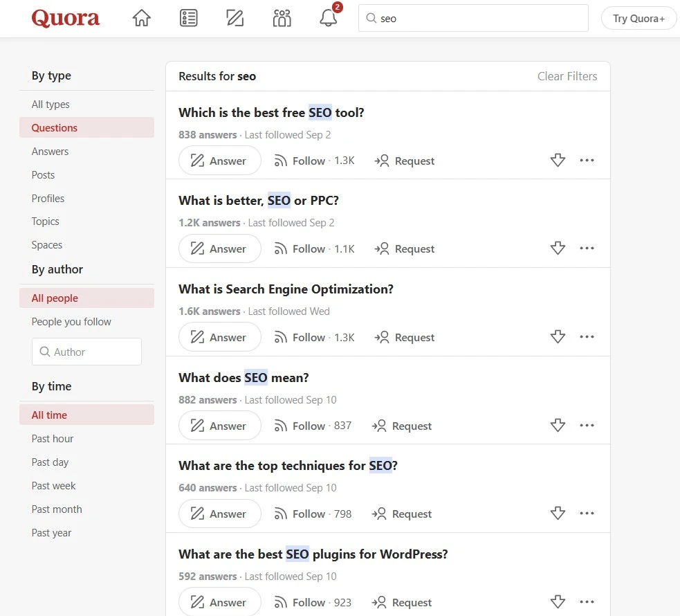Open more options for the WordPress plugins question

point(587,601)
